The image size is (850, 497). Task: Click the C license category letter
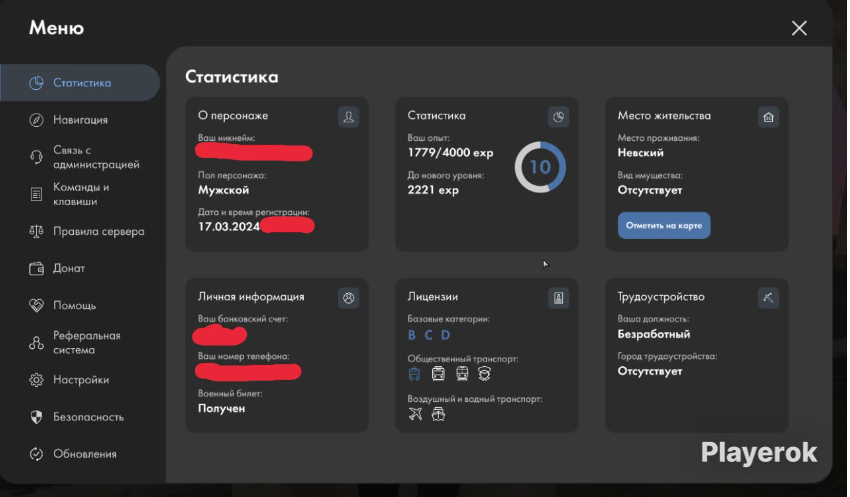[x=428, y=335]
